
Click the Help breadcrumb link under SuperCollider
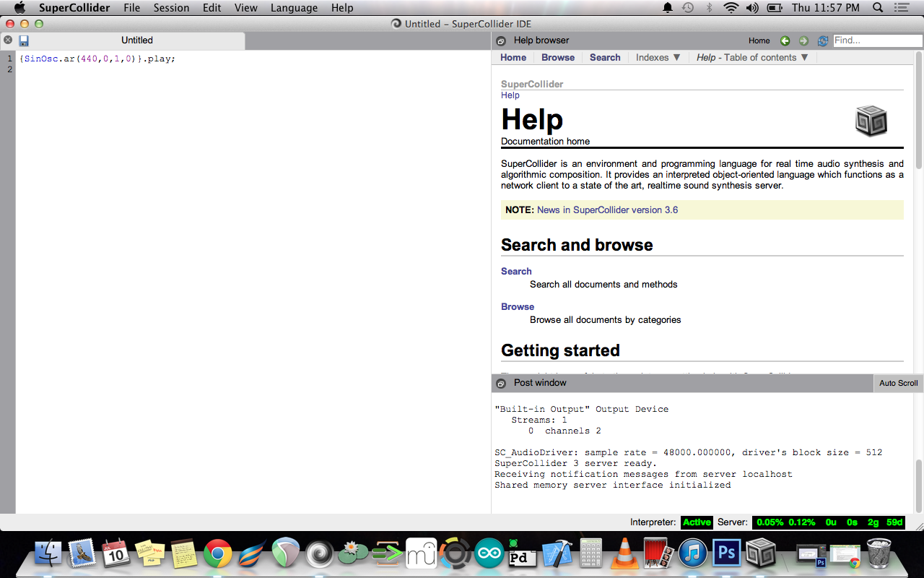pos(510,95)
